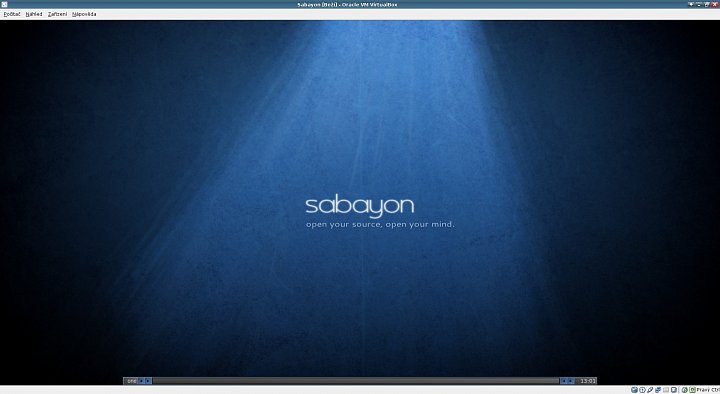The width and height of the screenshot is (720, 394).
Task: Click the display status icon
Action: 674,390
